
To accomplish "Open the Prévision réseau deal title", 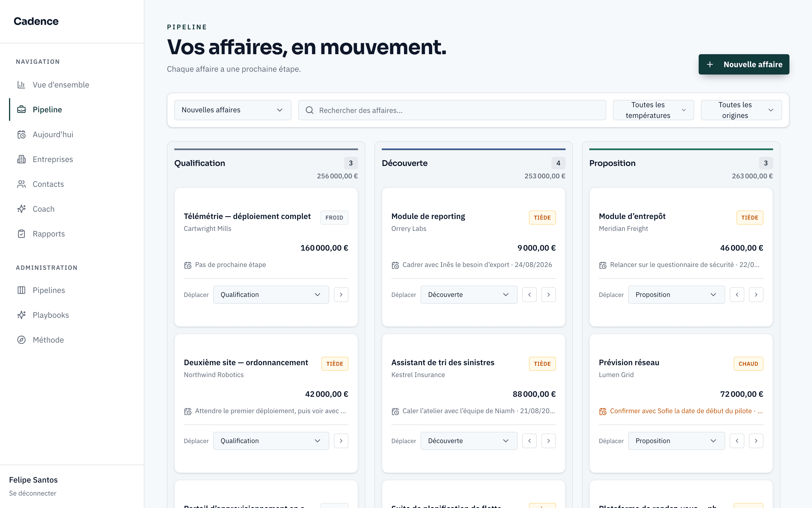I will (x=629, y=363).
